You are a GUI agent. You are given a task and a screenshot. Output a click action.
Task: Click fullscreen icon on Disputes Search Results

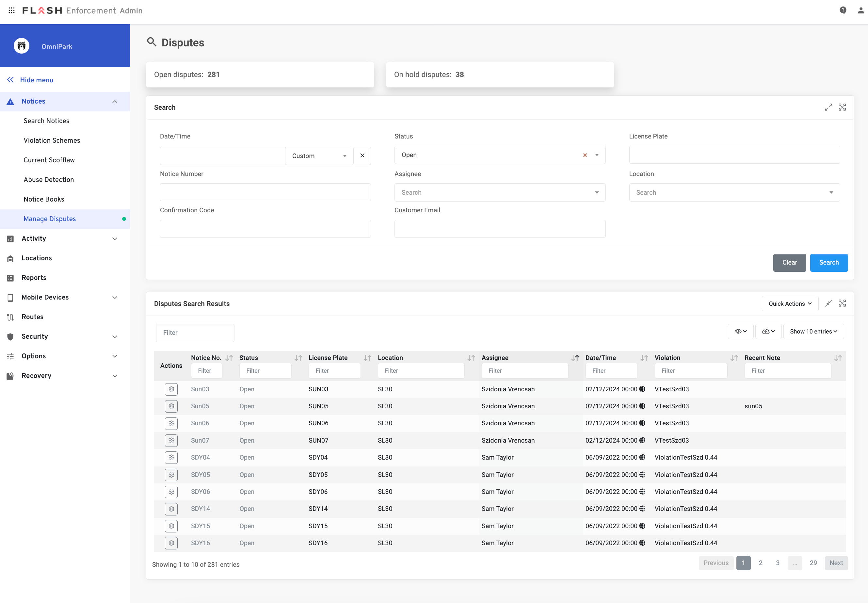point(842,303)
